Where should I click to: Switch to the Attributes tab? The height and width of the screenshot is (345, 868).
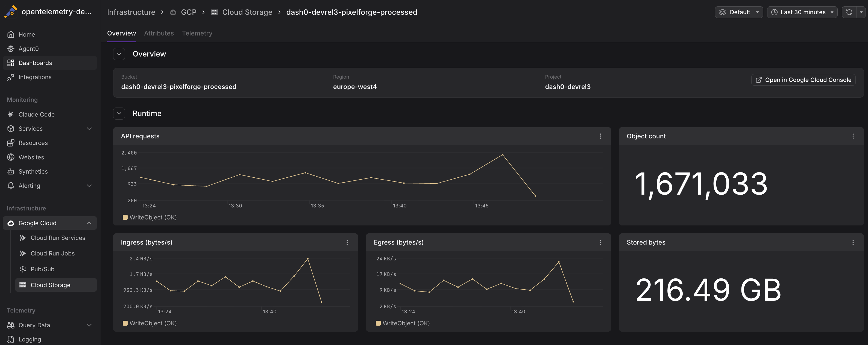point(159,33)
